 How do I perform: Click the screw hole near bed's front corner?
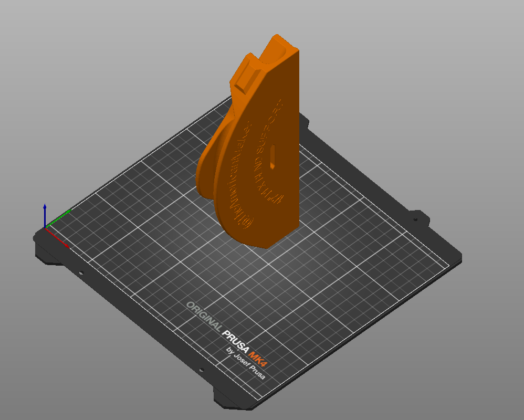click(200, 370)
